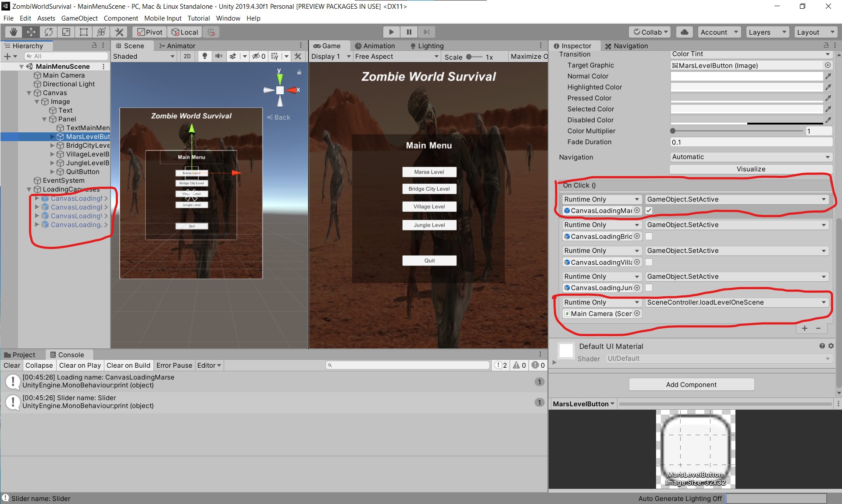Open scene effects toggle
The width and height of the screenshot is (842, 504).
(233, 56)
